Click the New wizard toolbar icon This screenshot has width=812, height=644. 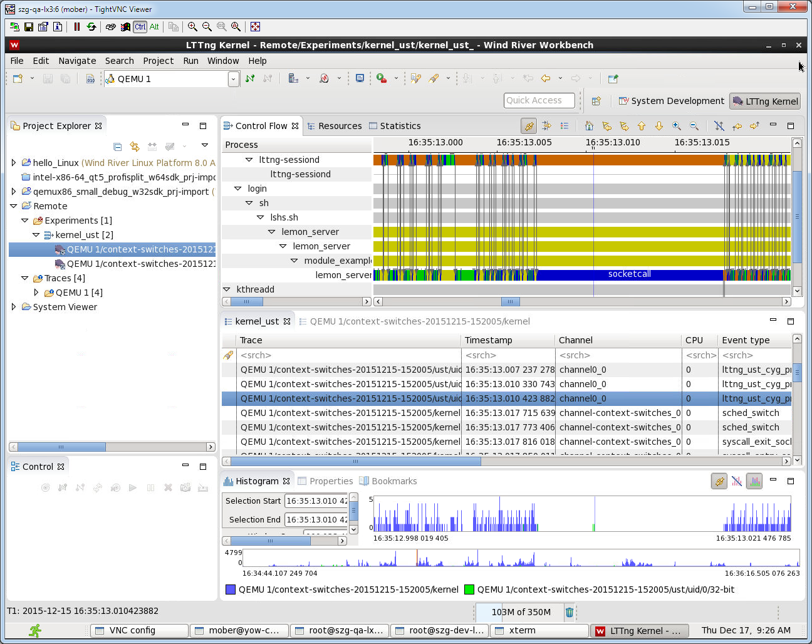18,78
